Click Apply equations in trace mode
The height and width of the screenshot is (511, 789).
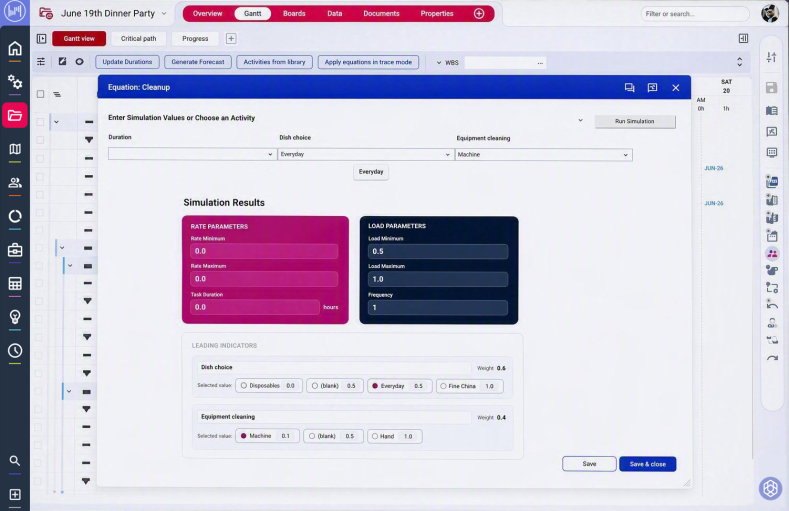[x=368, y=62]
